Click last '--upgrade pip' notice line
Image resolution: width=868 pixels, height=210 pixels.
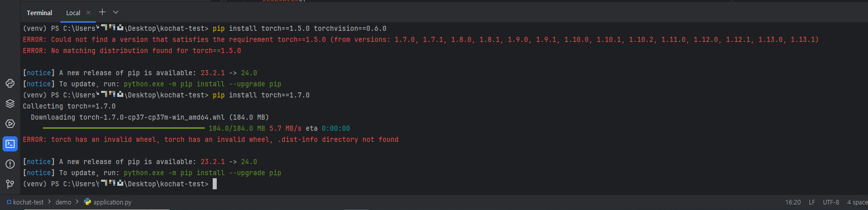coord(152,173)
